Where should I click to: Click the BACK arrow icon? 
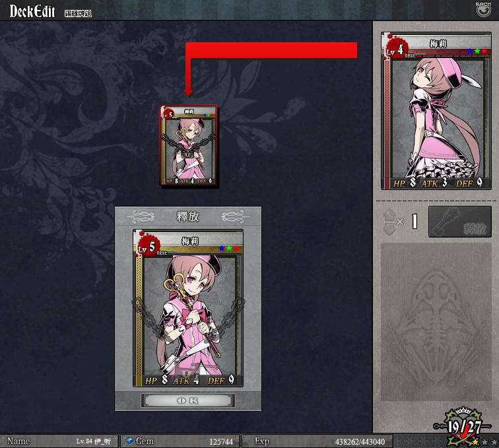(483, 11)
